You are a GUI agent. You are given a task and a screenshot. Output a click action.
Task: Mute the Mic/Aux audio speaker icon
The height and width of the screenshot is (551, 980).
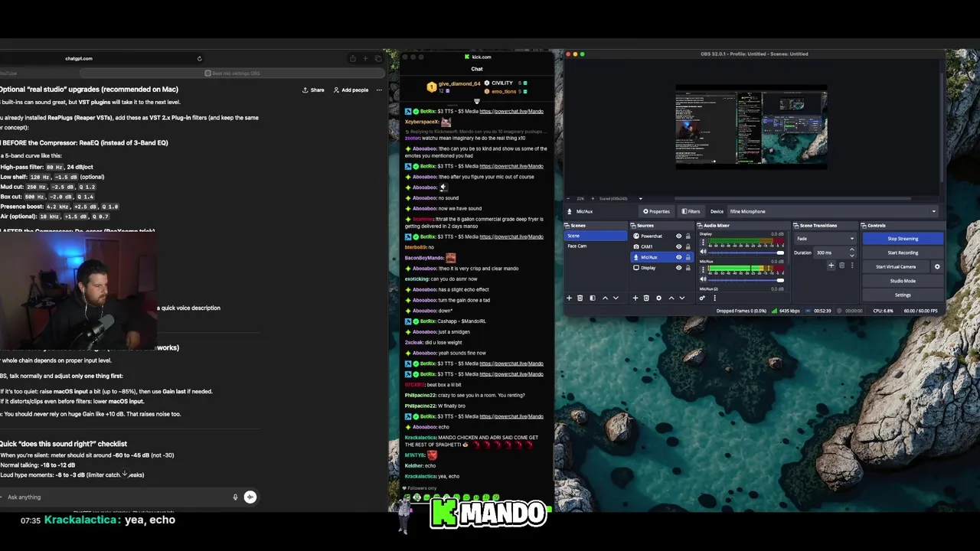pos(703,279)
